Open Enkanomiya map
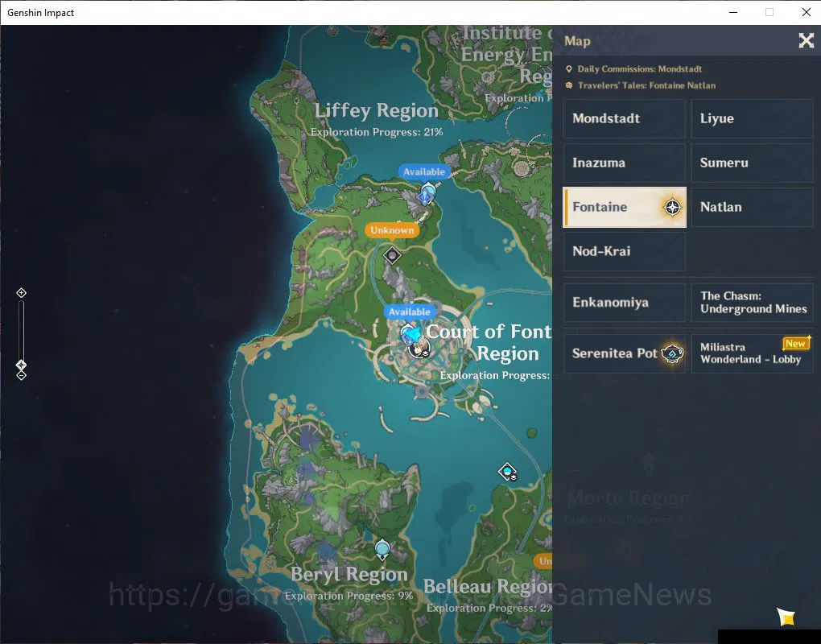The width and height of the screenshot is (821, 644). click(624, 302)
